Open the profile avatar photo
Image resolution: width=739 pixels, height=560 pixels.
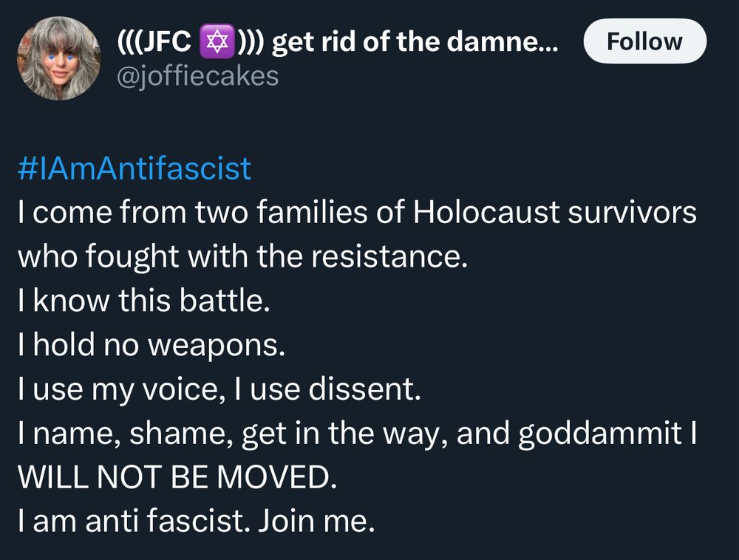pyautogui.click(x=58, y=58)
